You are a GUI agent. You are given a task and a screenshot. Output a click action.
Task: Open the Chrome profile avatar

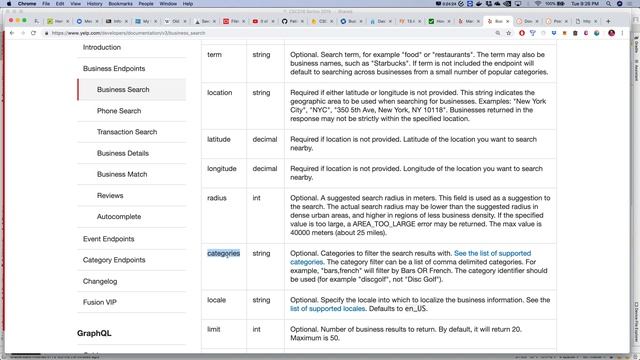(611, 33)
